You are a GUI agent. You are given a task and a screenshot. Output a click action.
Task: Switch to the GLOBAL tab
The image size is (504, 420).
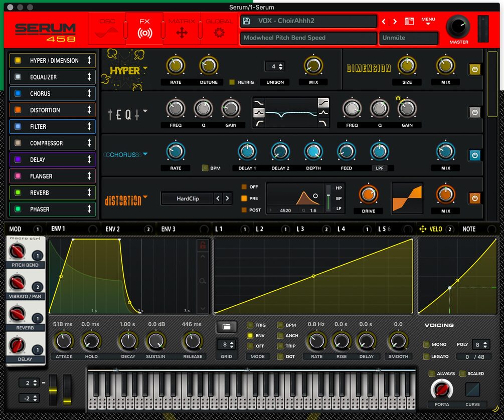pyautogui.click(x=219, y=29)
